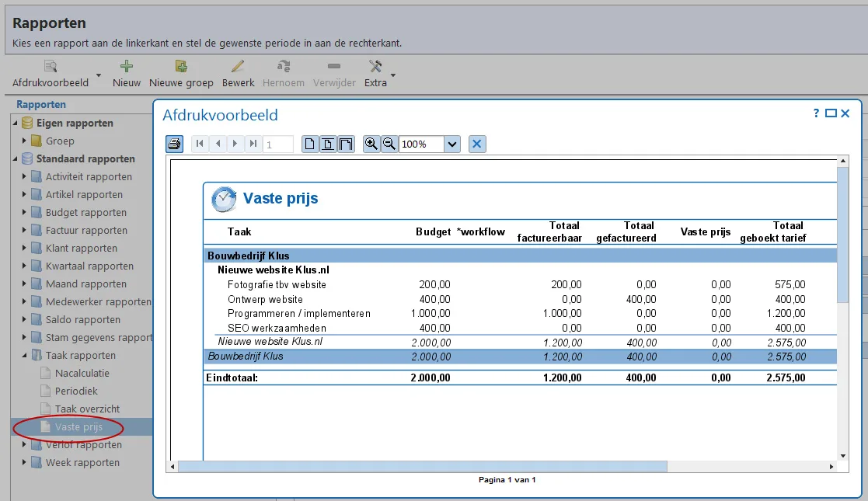Click the preview's horizontal scrollbar thumb
Image resolution: width=868 pixels, height=501 pixels.
point(423,467)
